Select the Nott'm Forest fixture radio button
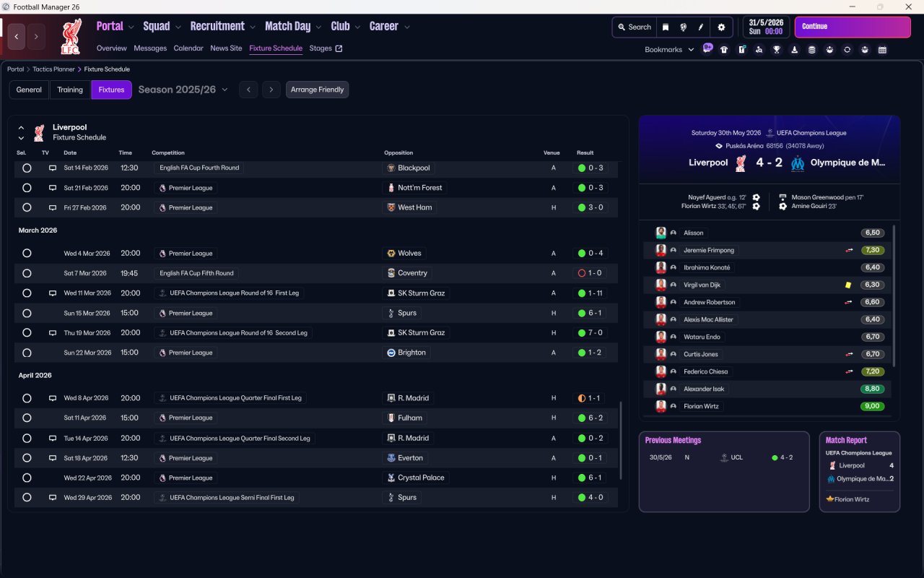The width and height of the screenshot is (924, 578). coord(27,188)
